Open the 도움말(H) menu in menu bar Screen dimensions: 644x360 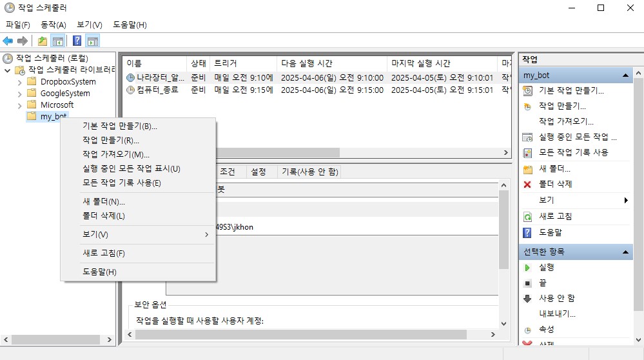[x=130, y=25]
